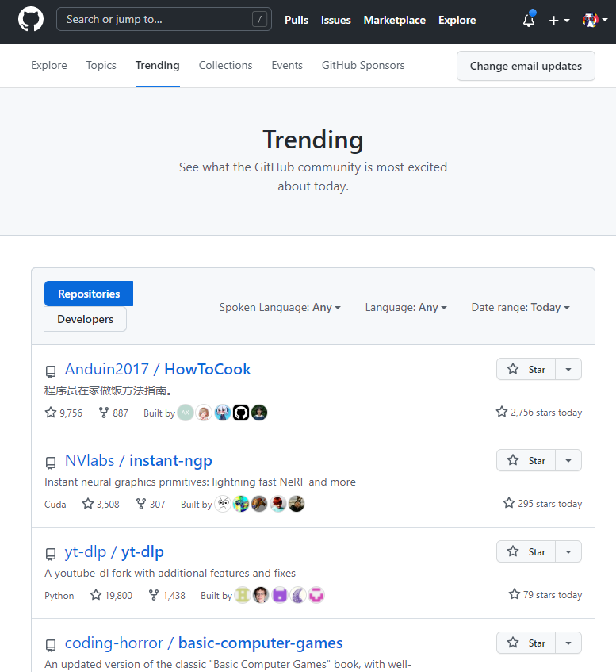
Task: Select the Developers button
Action: (86, 319)
